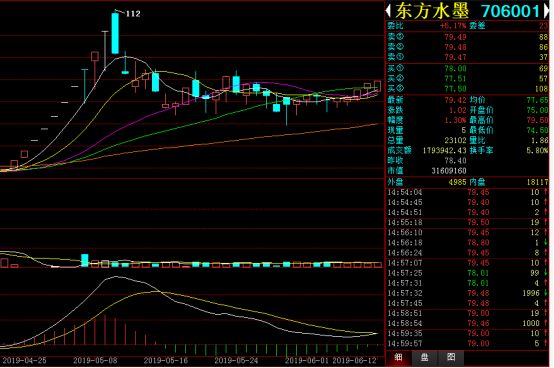
Task: Select the 图 chart tab
Action: [x=451, y=357]
